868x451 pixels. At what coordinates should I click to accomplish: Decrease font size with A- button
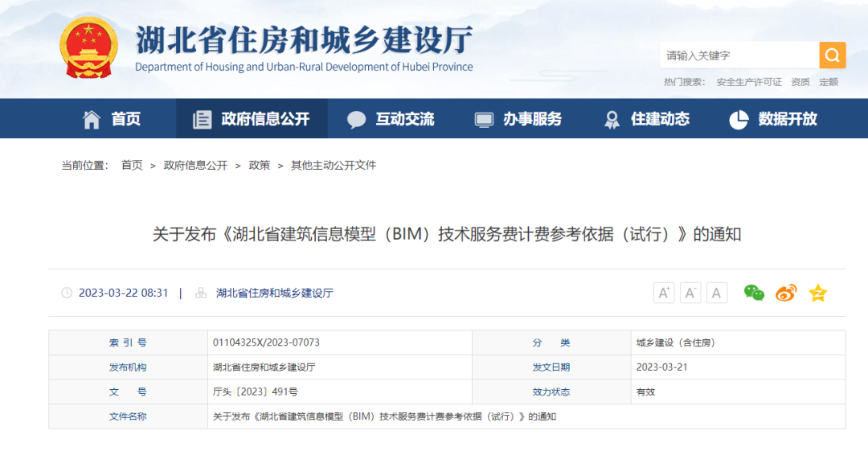[x=690, y=293]
